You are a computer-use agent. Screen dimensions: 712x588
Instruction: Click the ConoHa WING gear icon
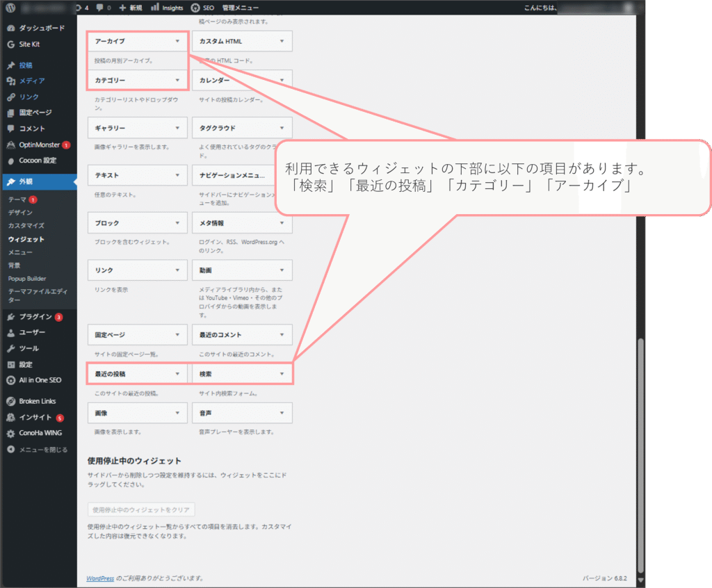tap(10, 432)
